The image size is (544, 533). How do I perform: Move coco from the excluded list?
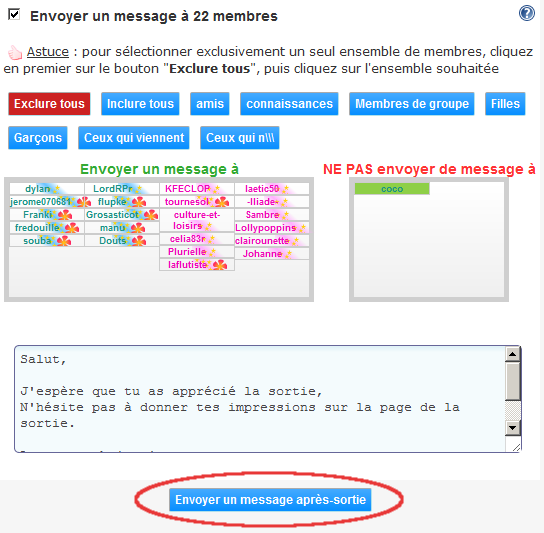pos(392,189)
